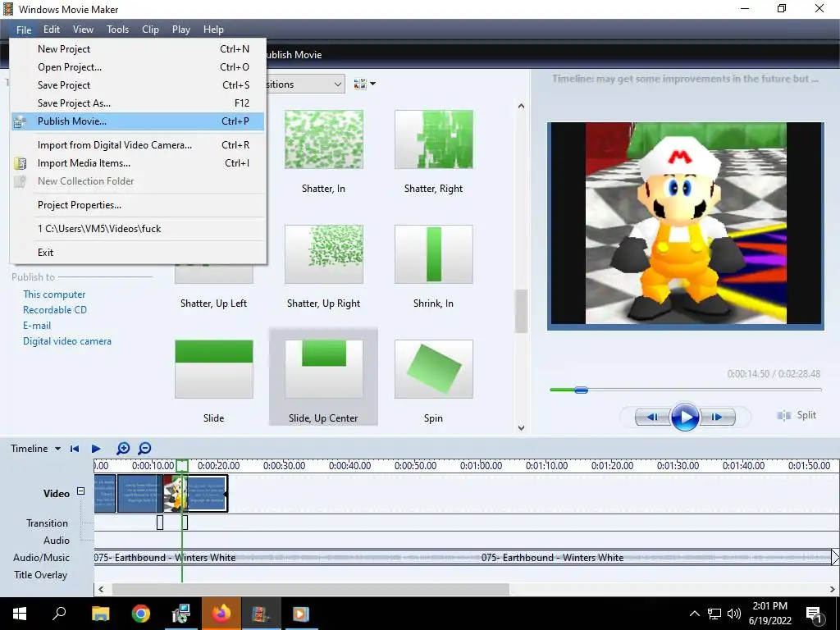The height and width of the screenshot is (630, 840).
Task: Rewind the timeline to start
Action: [x=75, y=449]
